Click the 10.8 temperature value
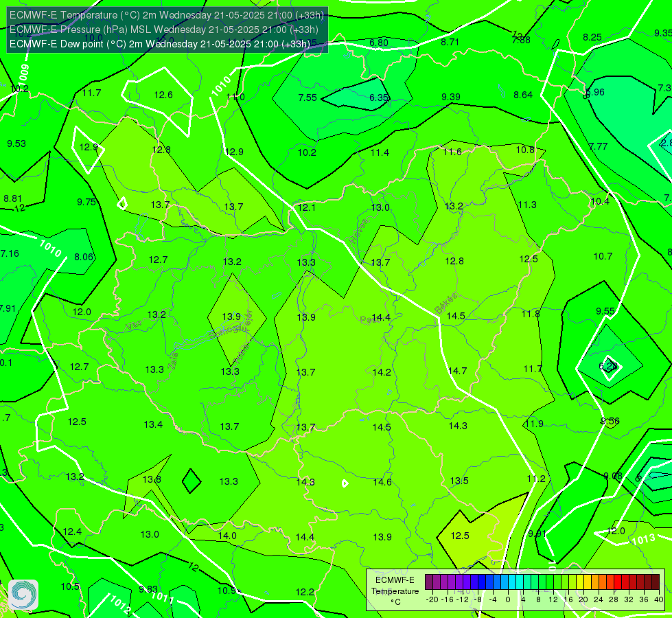 tap(525, 150)
